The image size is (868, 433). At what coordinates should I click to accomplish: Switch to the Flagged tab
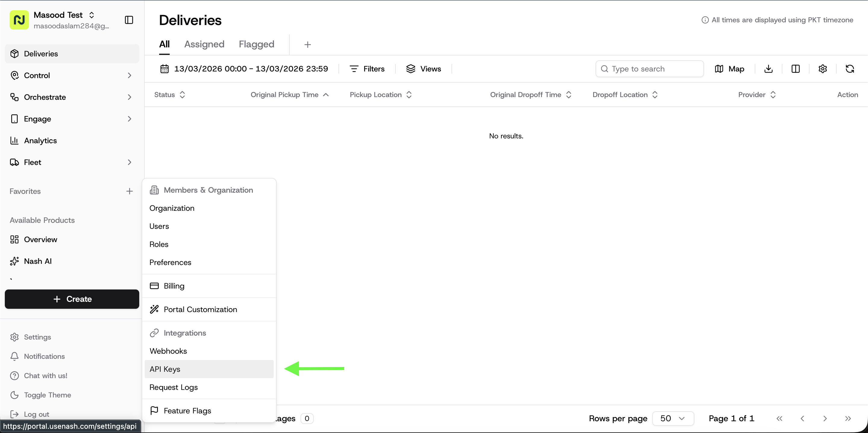[x=256, y=44]
